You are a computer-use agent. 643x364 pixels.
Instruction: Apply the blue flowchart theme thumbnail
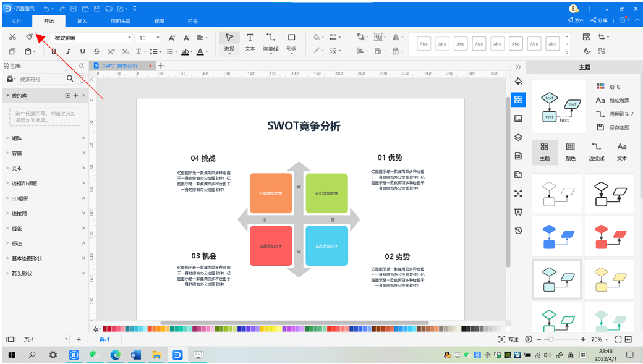tap(557, 237)
